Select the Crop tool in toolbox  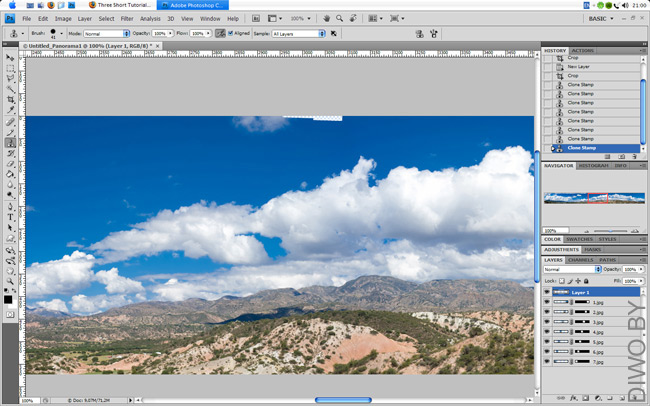point(10,99)
